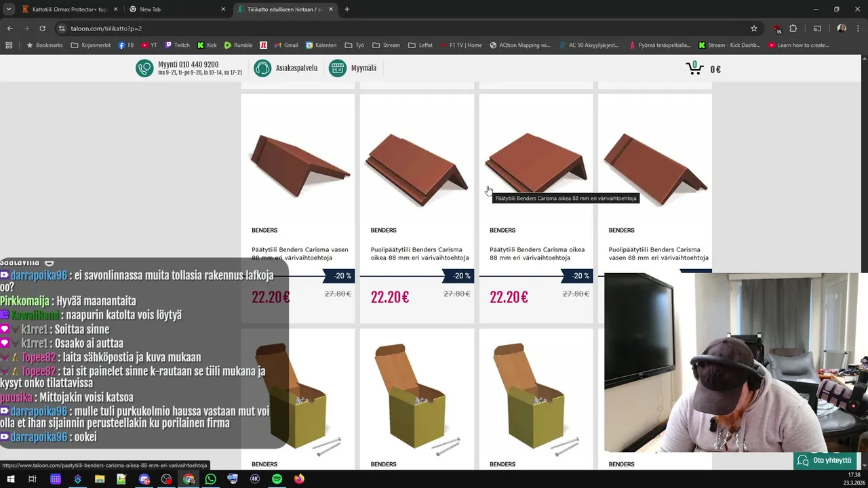Open the Chrome extensions puzzle icon

coord(793,28)
